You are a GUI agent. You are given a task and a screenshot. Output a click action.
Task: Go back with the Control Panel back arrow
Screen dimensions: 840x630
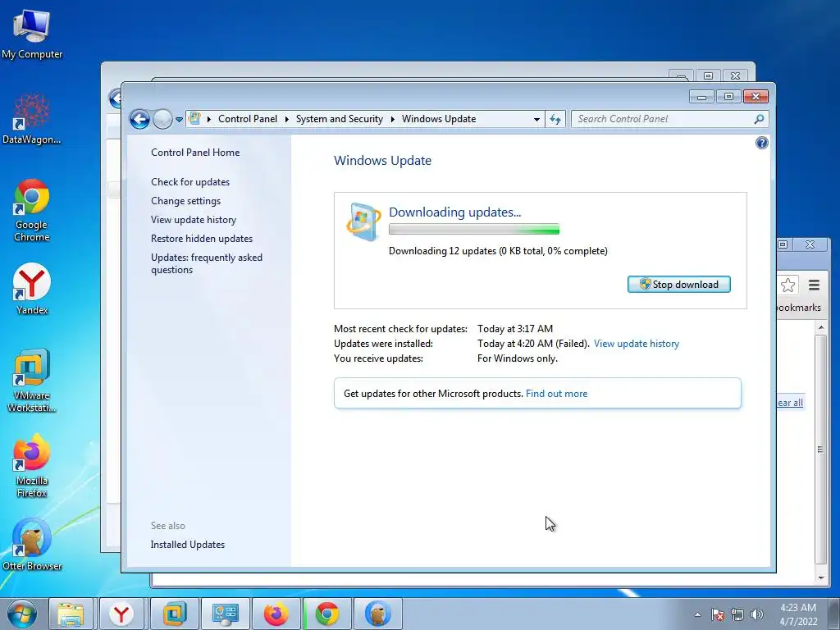[139, 119]
